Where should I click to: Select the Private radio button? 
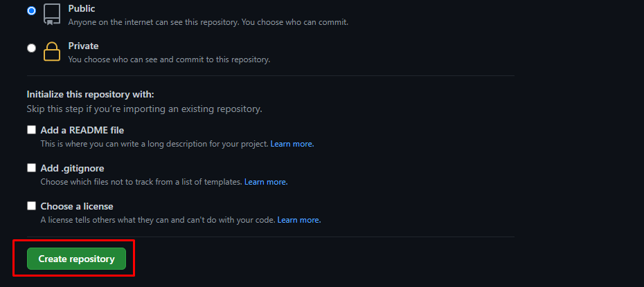(x=31, y=48)
